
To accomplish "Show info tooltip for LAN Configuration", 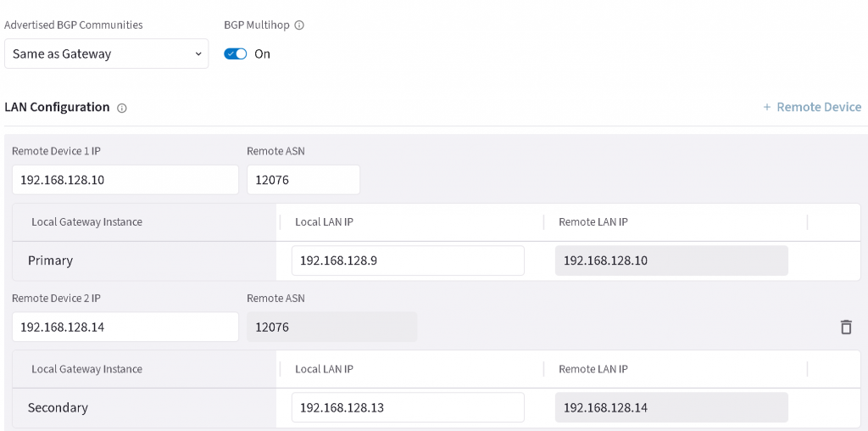I will pos(122,109).
